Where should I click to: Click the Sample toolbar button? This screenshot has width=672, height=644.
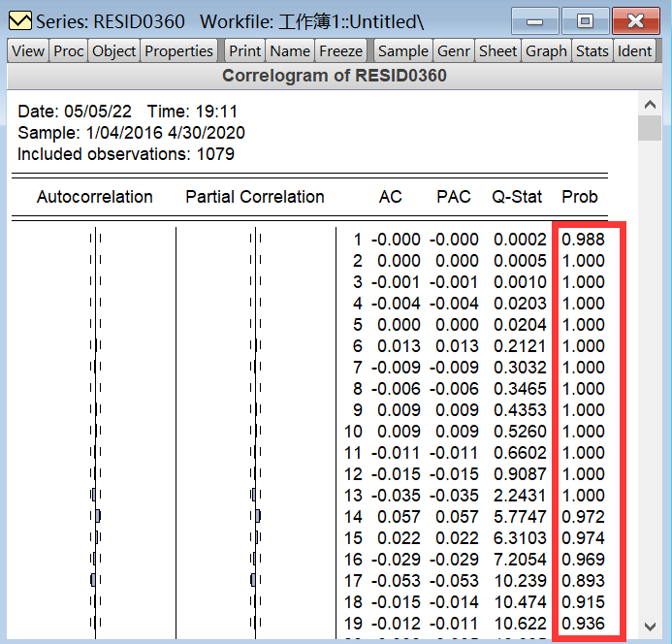click(x=402, y=51)
